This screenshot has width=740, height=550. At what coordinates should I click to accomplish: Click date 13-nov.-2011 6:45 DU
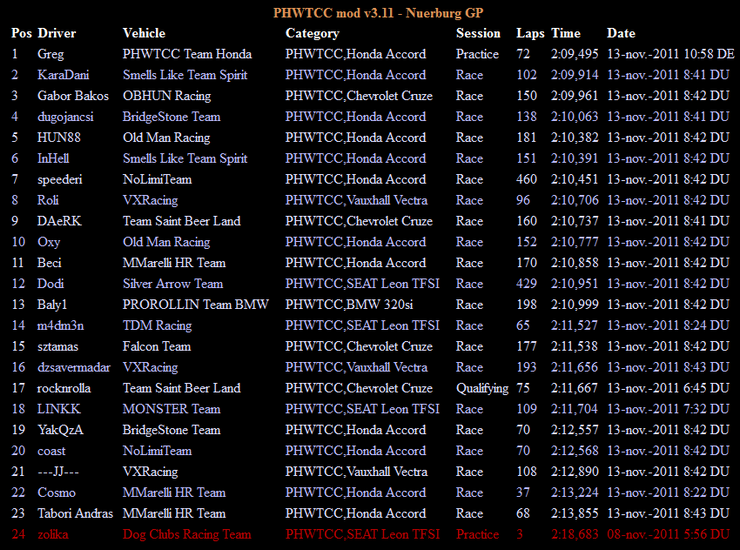668,388
